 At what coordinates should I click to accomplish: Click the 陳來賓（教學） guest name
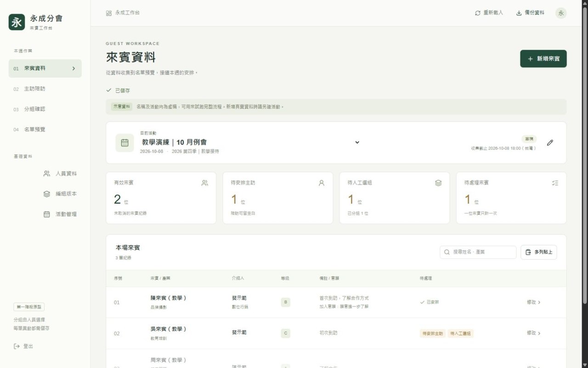pyautogui.click(x=169, y=298)
